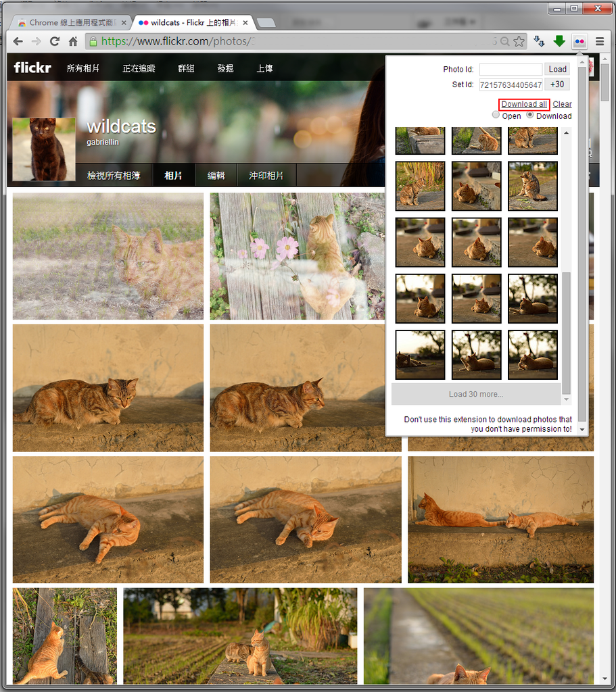The image size is (616, 692).
Task: Open 上傳 in the Flickr navigation
Action: tap(264, 68)
